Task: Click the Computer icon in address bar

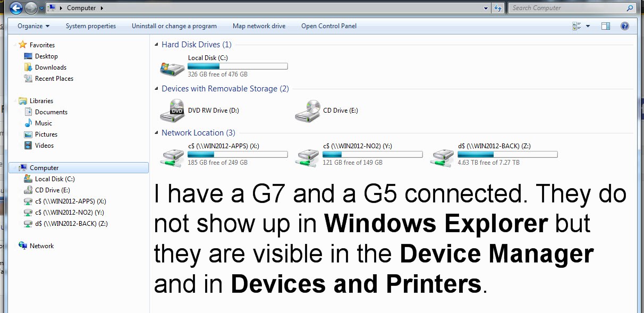Action: [52, 8]
